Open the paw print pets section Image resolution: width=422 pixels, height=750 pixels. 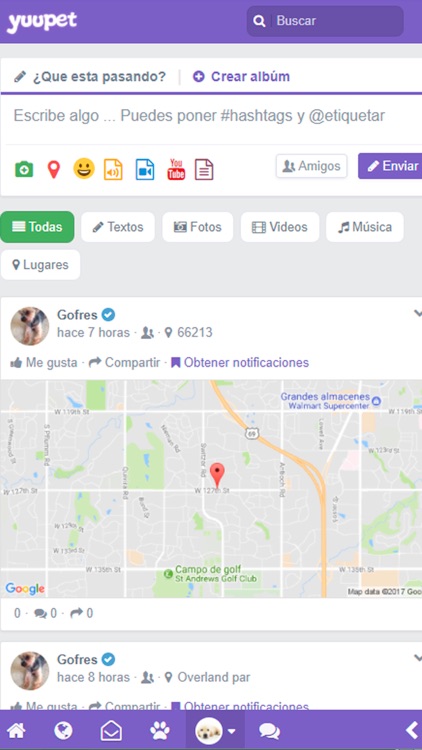160,730
